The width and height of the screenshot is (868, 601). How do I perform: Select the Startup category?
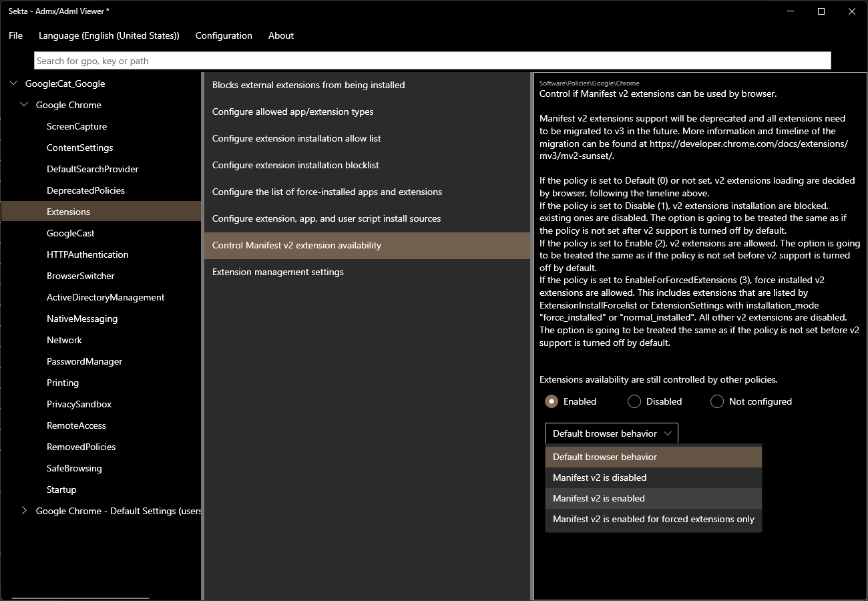101,489
